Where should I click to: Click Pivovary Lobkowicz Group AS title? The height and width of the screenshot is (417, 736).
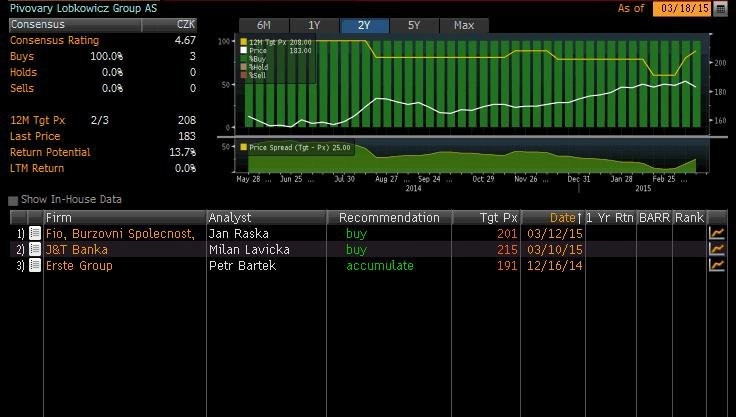point(84,8)
